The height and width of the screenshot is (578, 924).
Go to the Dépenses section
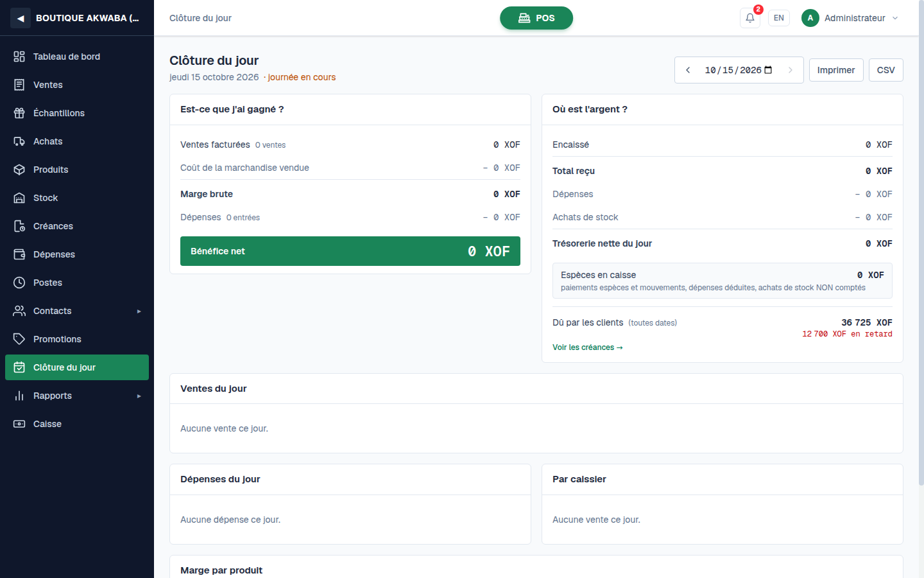(77, 254)
